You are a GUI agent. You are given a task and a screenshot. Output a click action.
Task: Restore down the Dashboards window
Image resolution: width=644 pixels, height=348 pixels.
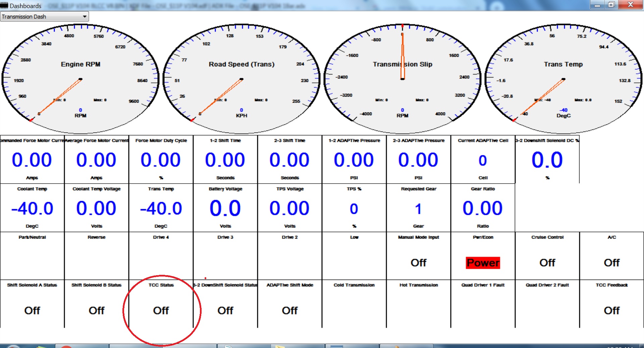611,5
